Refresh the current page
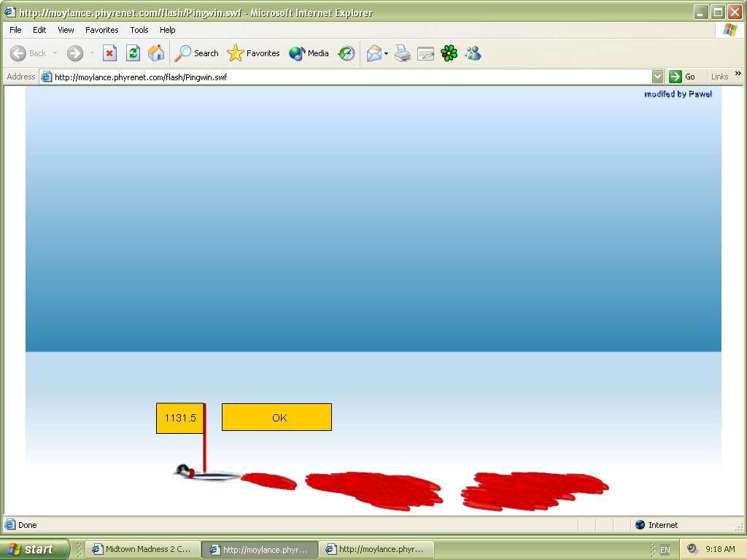This screenshot has height=560, width=747. pyautogui.click(x=133, y=53)
